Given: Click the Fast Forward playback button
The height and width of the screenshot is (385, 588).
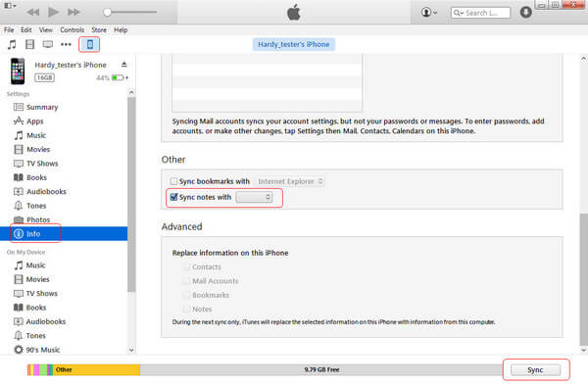Looking at the screenshot, I should [73, 13].
